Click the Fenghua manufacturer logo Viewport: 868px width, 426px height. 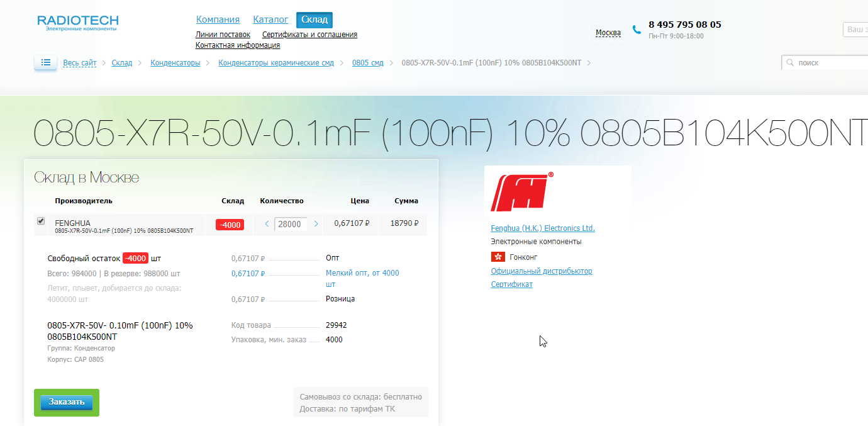521,193
